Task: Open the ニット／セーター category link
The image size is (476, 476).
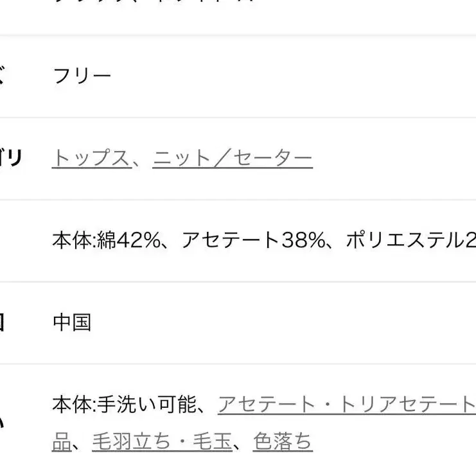Action: 233,158
